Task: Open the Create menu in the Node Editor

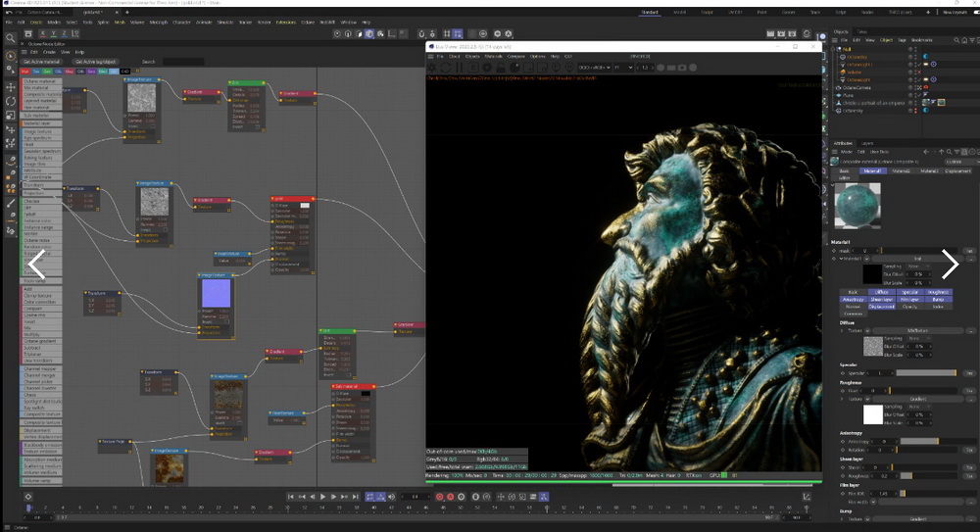Action: [x=49, y=52]
